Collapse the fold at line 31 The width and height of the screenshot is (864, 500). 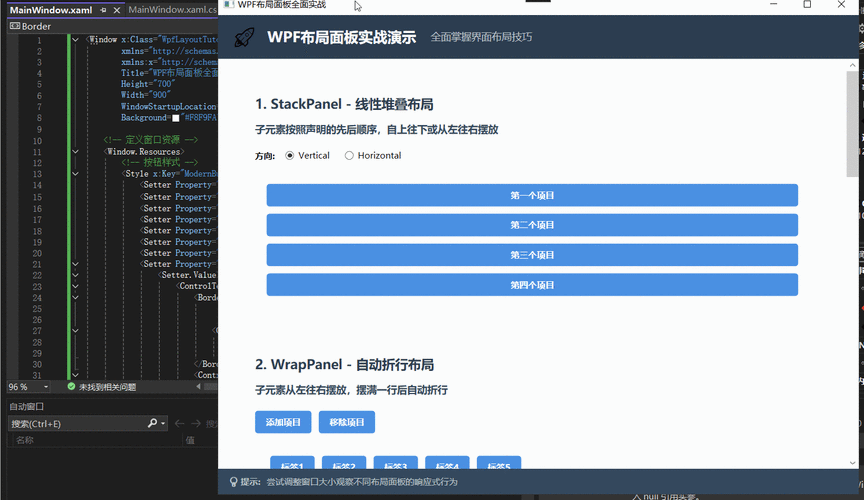click(75, 375)
